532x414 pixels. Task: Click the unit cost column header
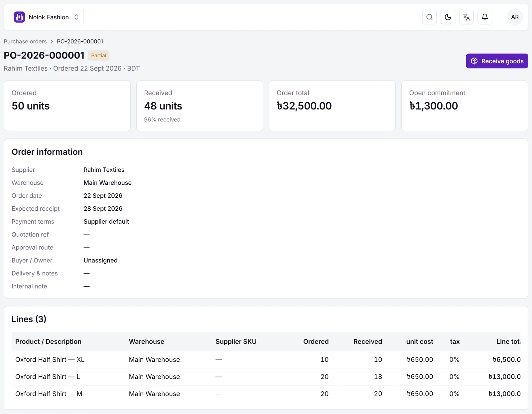click(x=420, y=341)
